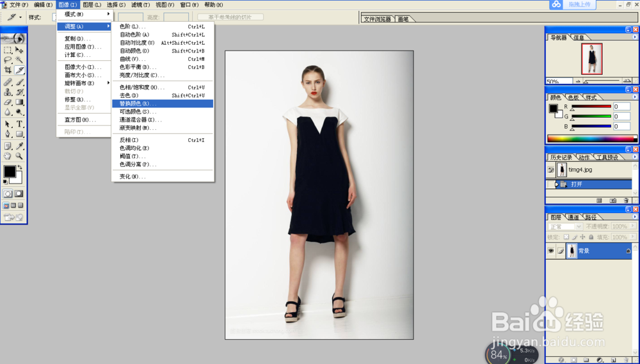Toggle lock transparent pixels in Layers panel
This screenshot has height=364, width=640.
tap(566, 237)
